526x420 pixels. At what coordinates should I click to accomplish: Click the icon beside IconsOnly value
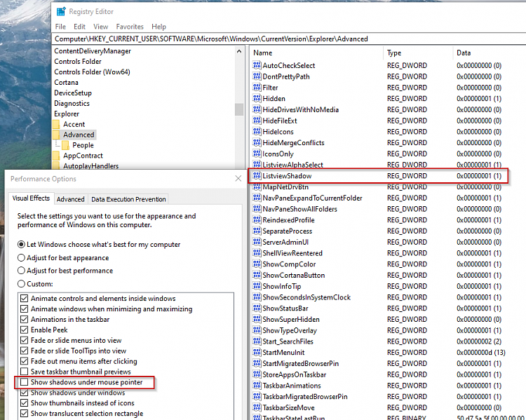257,154
